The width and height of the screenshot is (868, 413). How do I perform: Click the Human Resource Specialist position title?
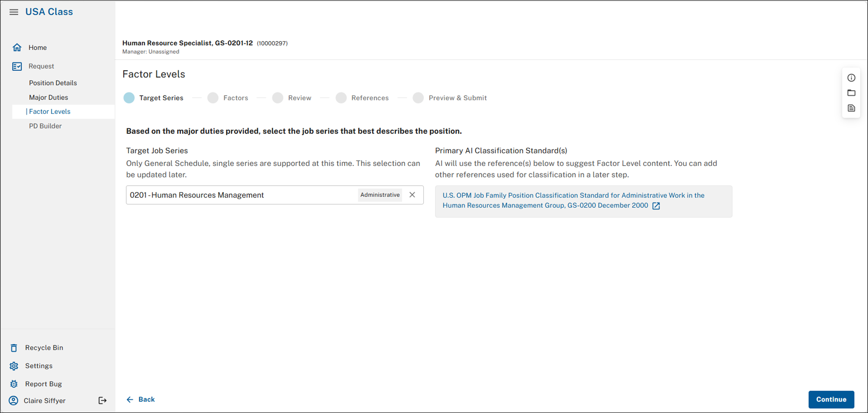coord(187,43)
